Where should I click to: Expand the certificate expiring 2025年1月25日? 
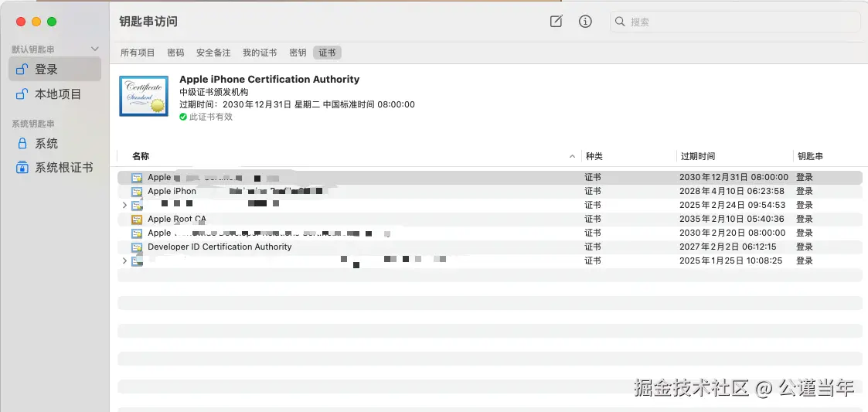point(124,260)
